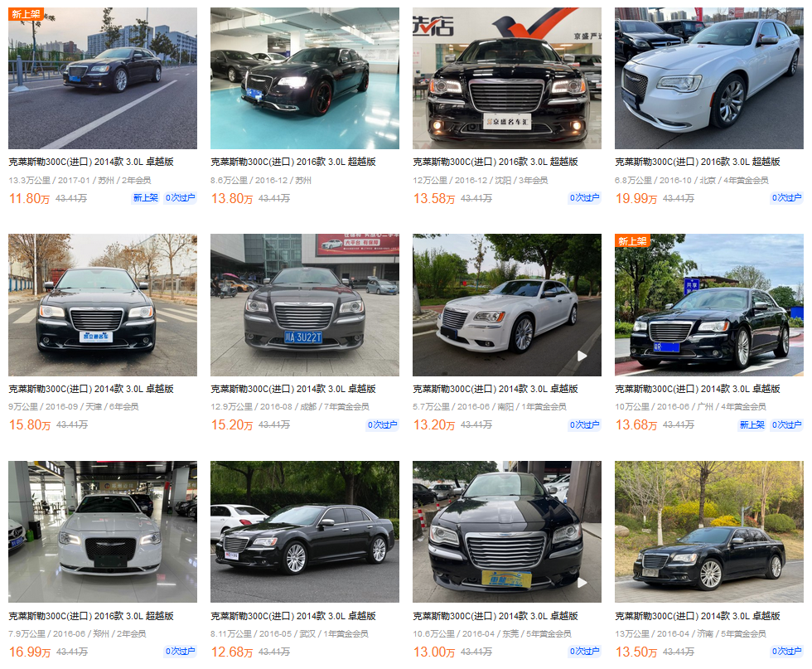The image size is (812, 669).
Task: Open the white 2016款 北京 car thumbnail
Action: [x=709, y=78]
